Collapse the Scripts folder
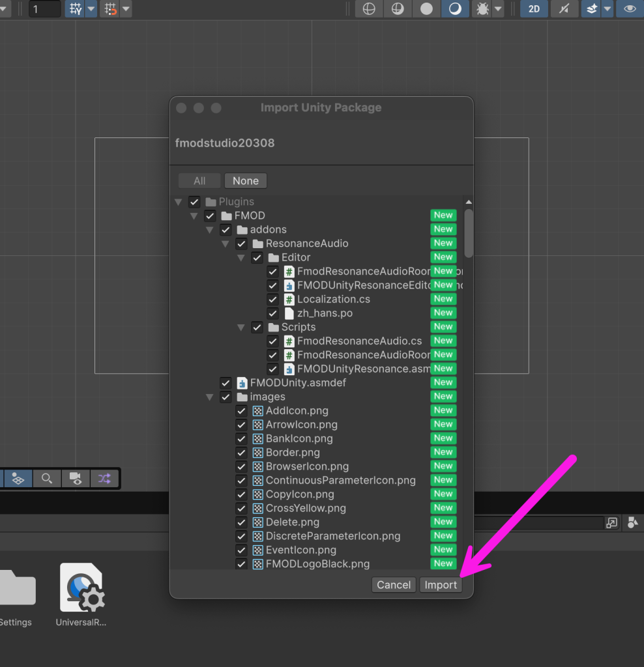The width and height of the screenshot is (644, 667). [241, 327]
